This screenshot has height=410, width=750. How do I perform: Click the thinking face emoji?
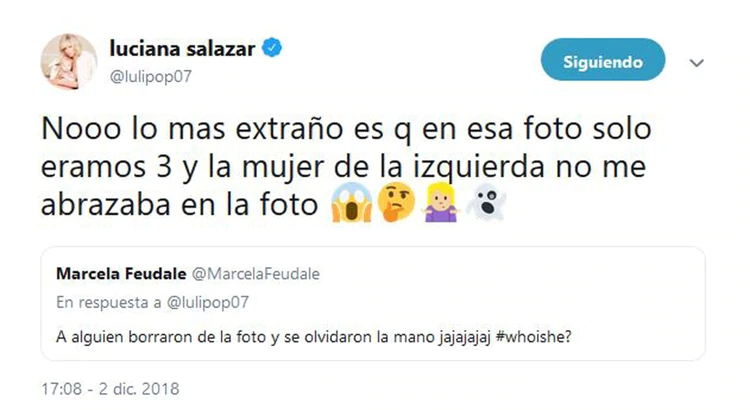pos(396,202)
